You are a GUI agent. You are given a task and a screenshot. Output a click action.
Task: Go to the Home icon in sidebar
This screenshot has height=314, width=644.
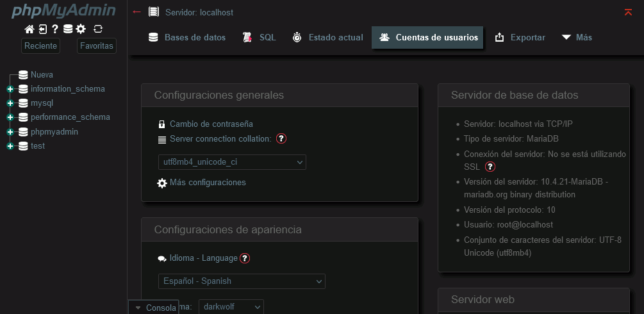coord(29,29)
